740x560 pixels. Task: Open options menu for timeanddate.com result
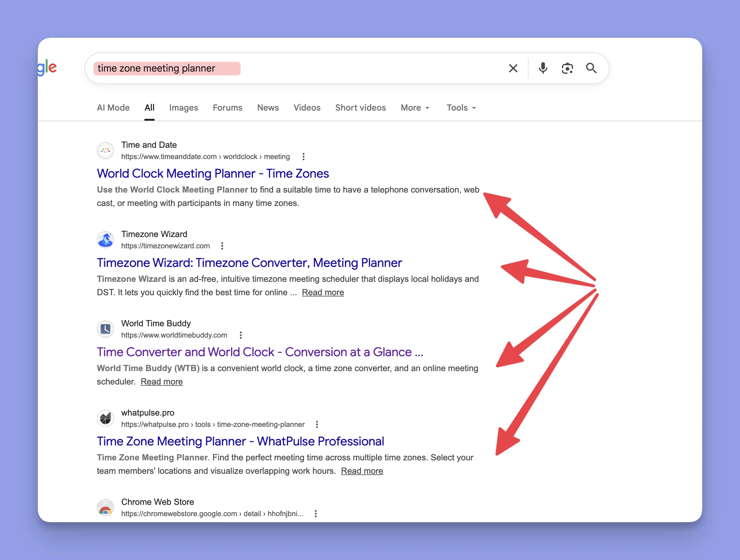click(303, 157)
